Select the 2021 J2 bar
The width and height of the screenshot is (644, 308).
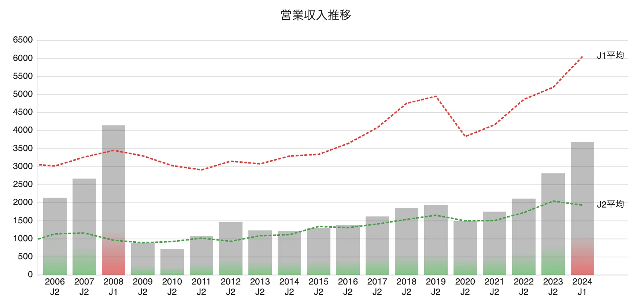[495, 243]
